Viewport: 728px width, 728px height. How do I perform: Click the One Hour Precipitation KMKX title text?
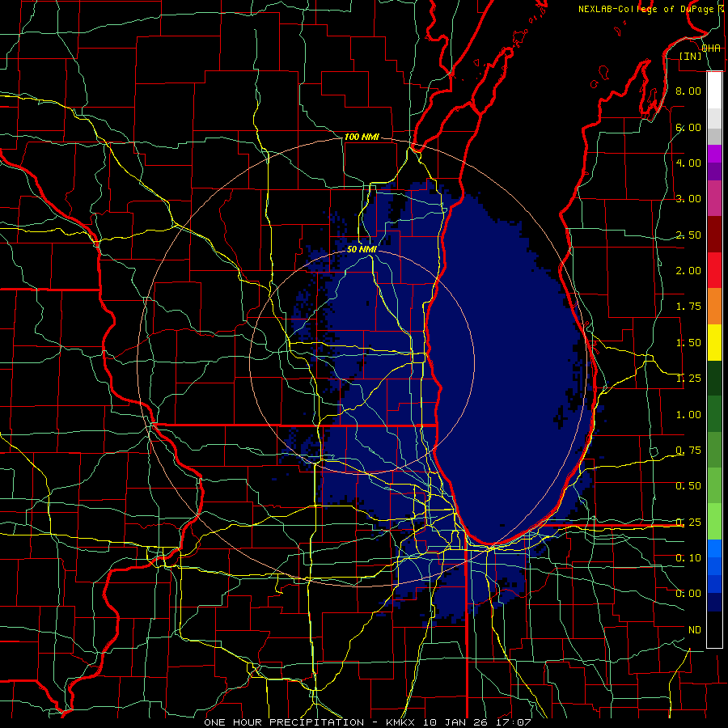(x=367, y=722)
